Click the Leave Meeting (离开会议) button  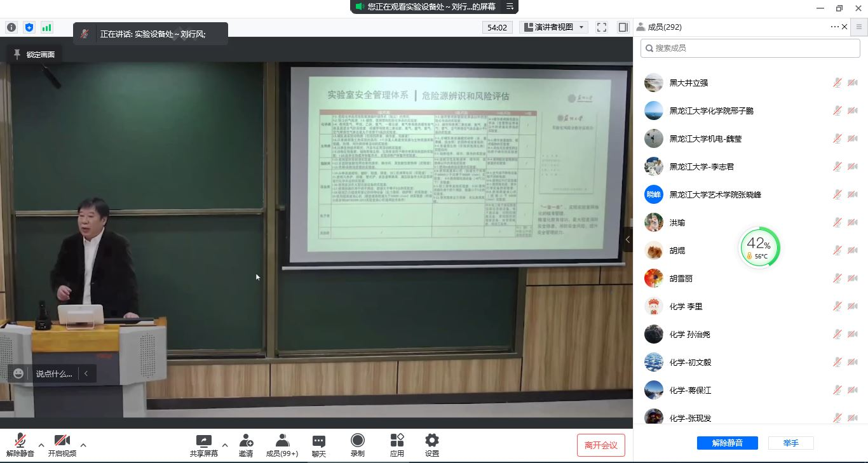pyautogui.click(x=600, y=445)
